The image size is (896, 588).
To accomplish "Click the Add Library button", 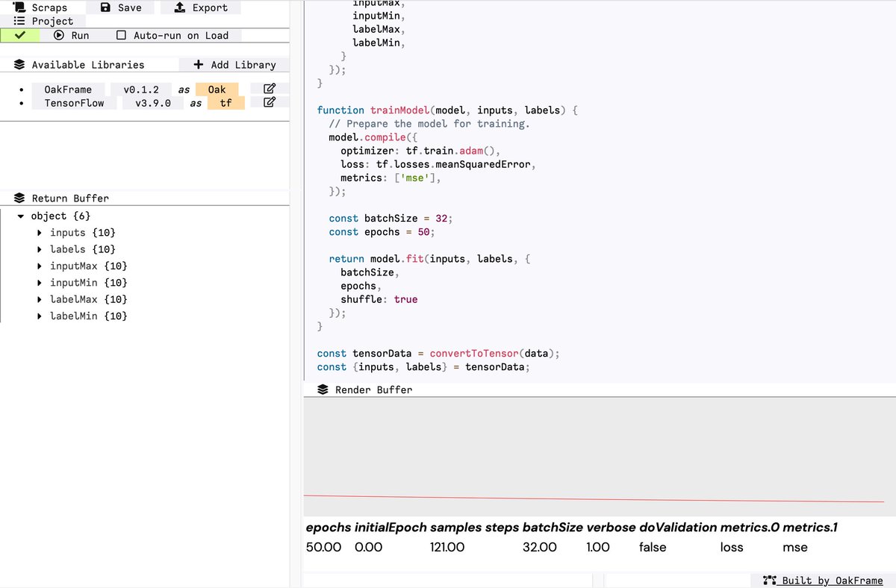I will pos(234,65).
